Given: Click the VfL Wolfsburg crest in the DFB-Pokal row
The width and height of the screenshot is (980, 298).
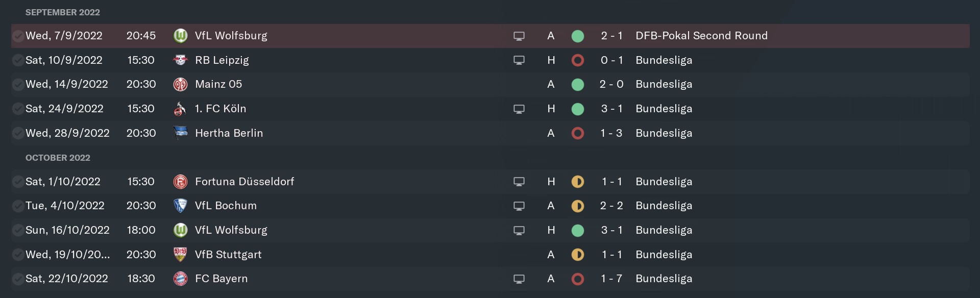Looking at the screenshot, I should tap(180, 36).
